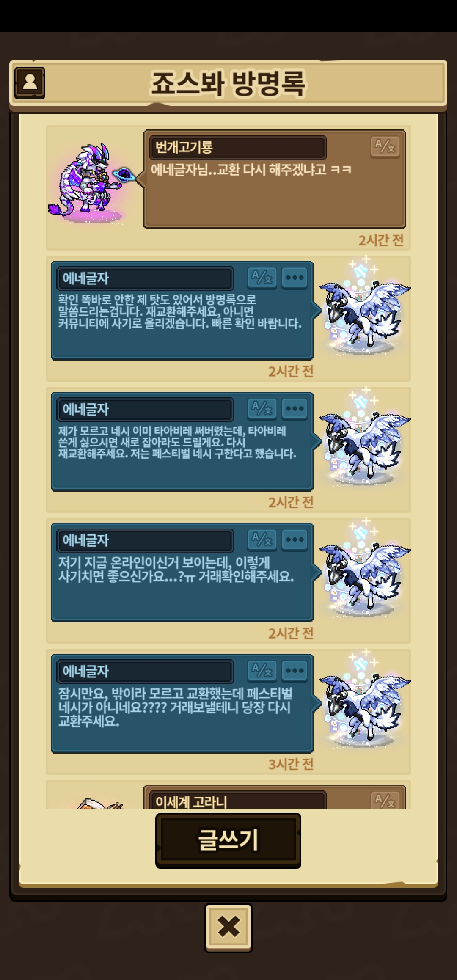Tap the 글쓰기 write button
This screenshot has height=980, width=457.
[x=228, y=841]
